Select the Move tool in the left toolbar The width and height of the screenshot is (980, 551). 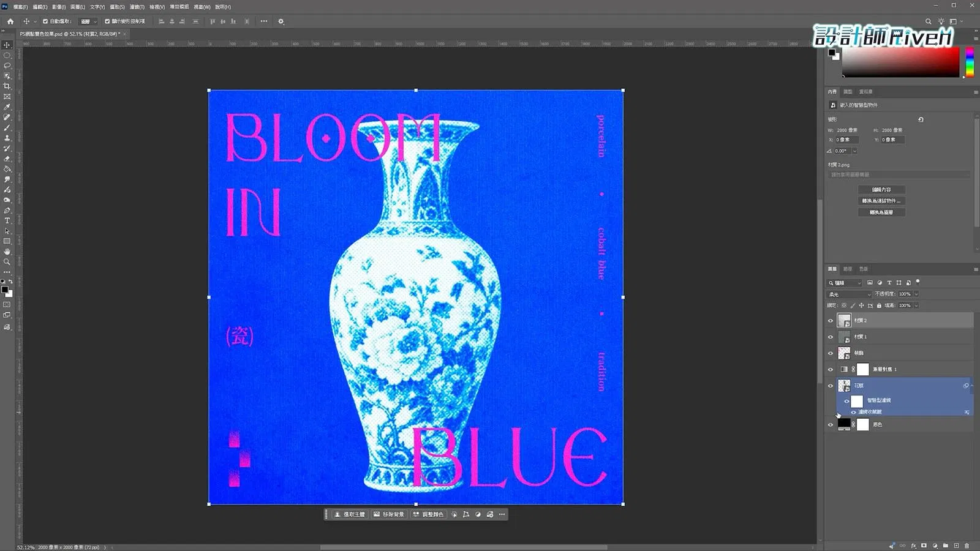[x=7, y=45]
